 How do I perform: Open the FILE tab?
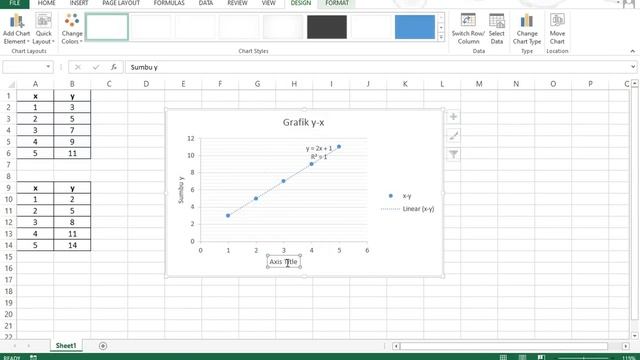[15, 3]
